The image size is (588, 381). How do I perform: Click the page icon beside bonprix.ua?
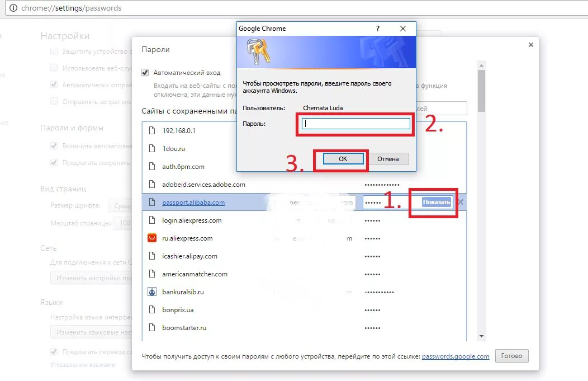[152, 310]
